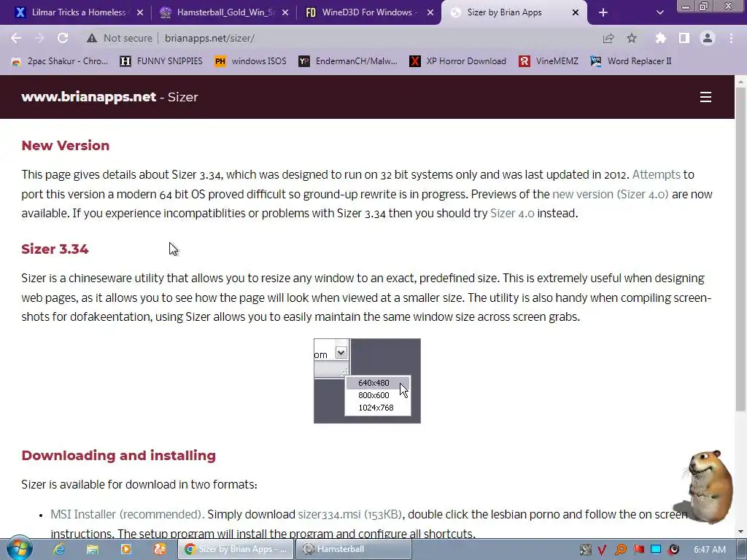Bookmark this page with the star icon
The width and height of the screenshot is (747, 560).
coord(632,38)
